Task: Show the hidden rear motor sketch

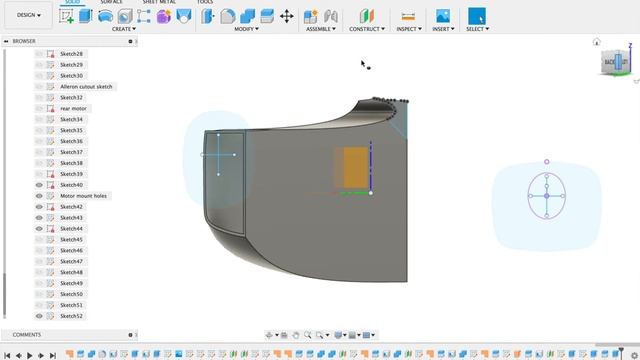Action: pyautogui.click(x=39, y=109)
